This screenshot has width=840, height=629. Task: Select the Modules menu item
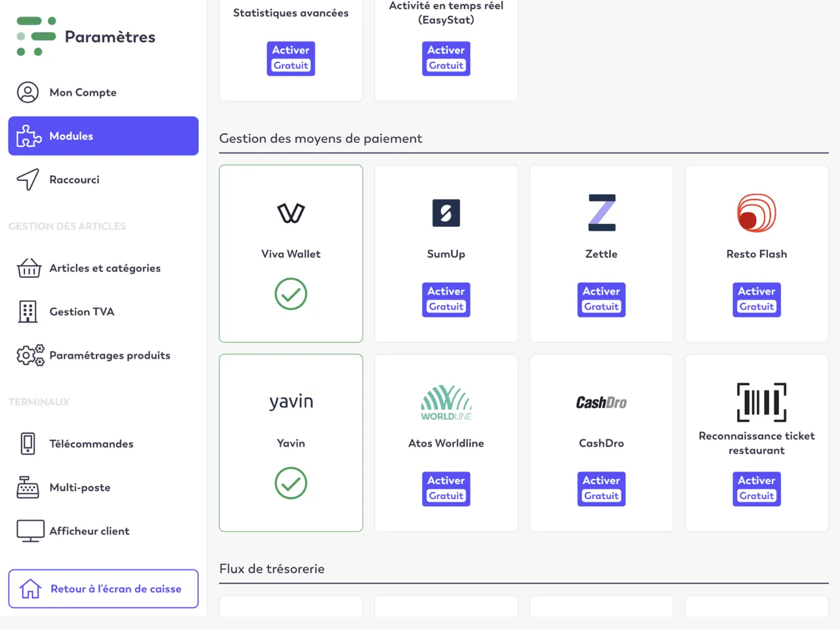pyautogui.click(x=104, y=136)
